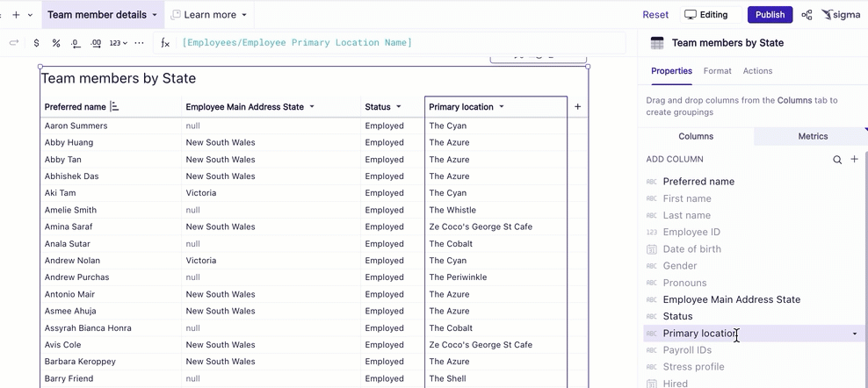Click the redo arrow icon
Viewport: 868px width, 388px height.
tap(14, 43)
